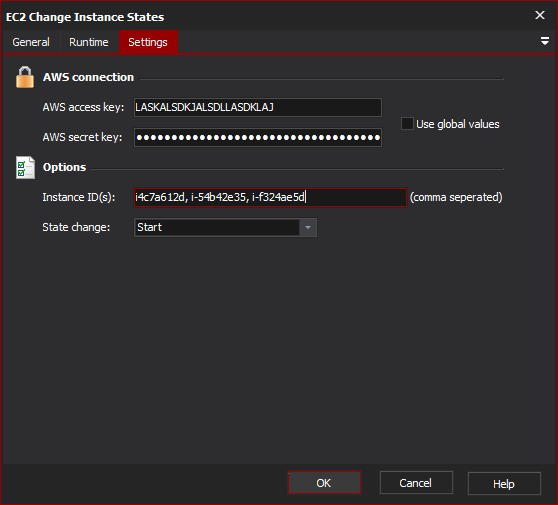Switch to the Runtime tab
This screenshot has width=558, height=505.
point(89,42)
